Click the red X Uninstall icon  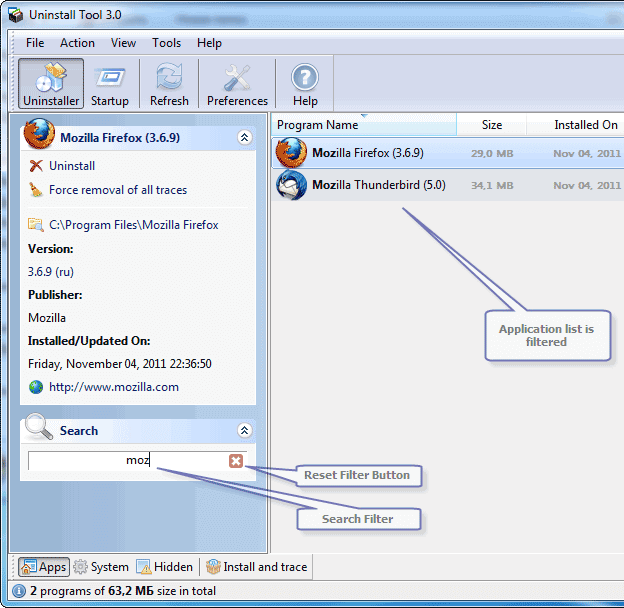pyautogui.click(x=36, y=166)
